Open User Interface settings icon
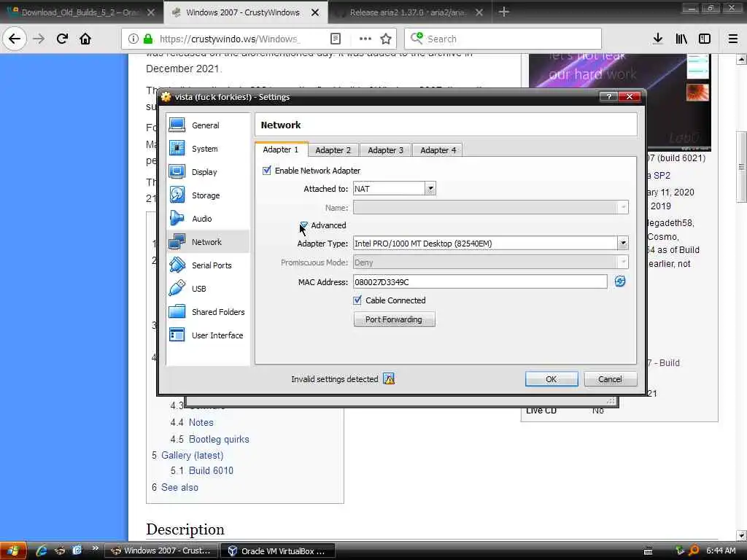747x560 pixels. (x=177, y=335)
